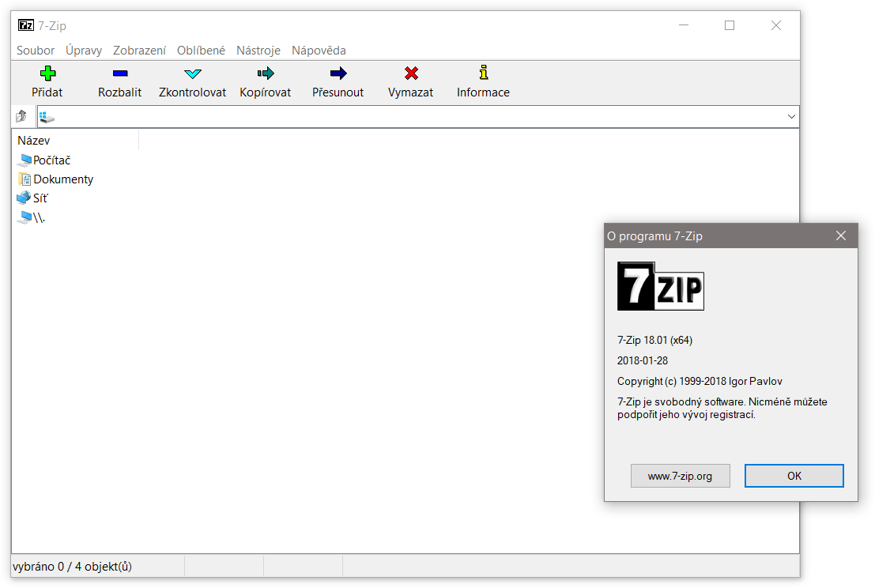Click the version text "7-Zip 18.01 (x64)"
Viewport: 875px width, 588px height.
pyautogui.click(x=654, y=341)
